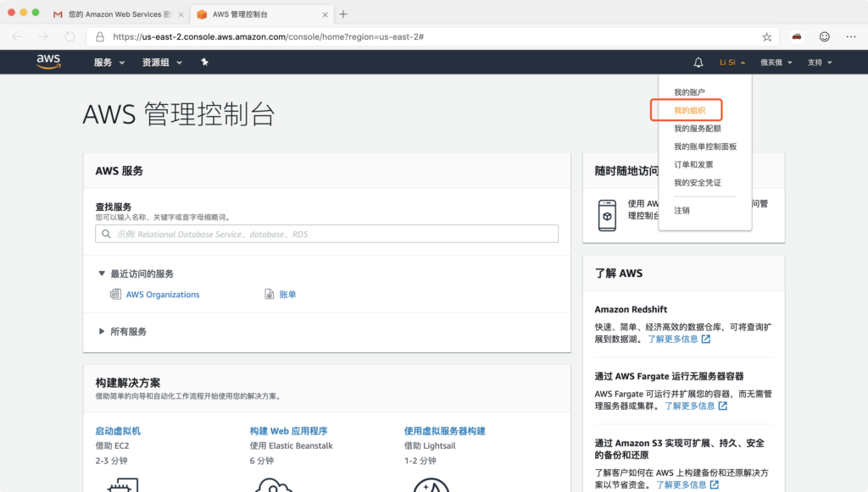Choose 注销 to sign out

682,210
